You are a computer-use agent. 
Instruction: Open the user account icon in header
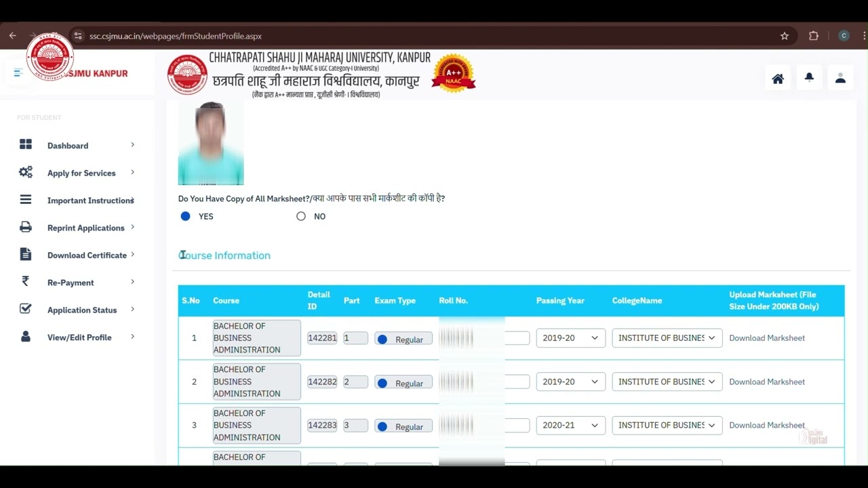coord(840,79)
